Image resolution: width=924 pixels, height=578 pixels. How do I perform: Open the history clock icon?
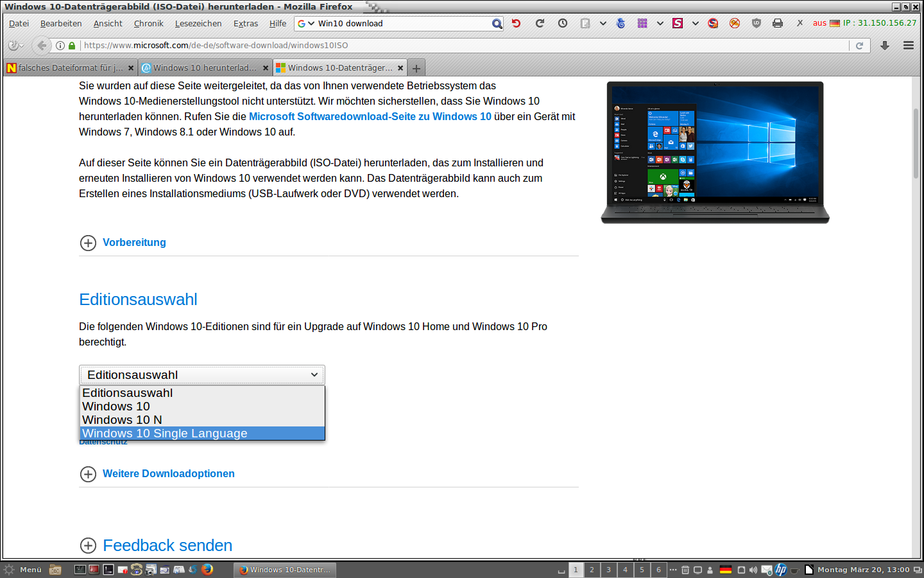[x=563, y=23]
